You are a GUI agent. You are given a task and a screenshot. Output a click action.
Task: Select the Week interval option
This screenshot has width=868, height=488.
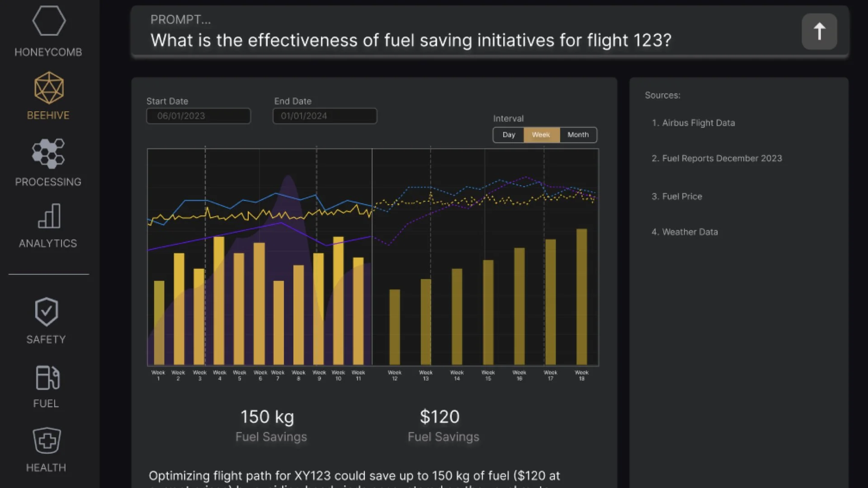click(541, 135)
